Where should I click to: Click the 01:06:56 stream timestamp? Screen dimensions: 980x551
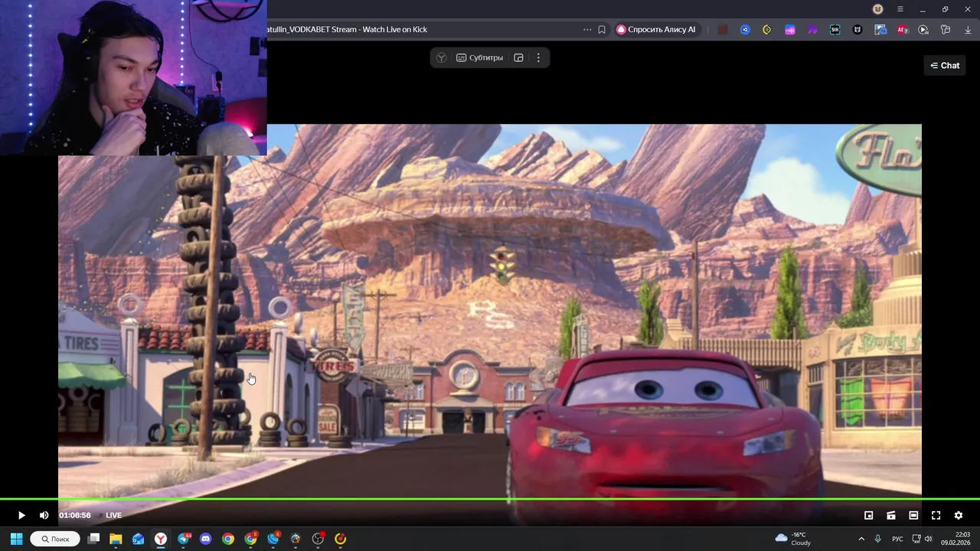point(75,516)
